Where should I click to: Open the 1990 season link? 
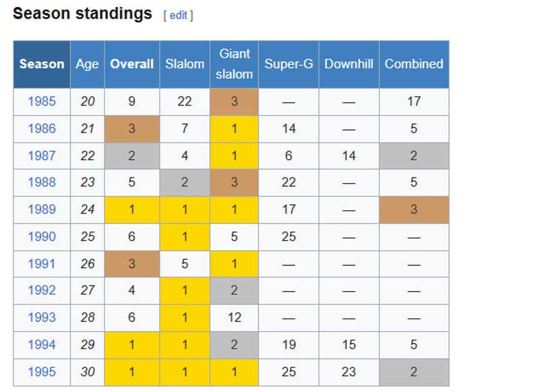42,237
